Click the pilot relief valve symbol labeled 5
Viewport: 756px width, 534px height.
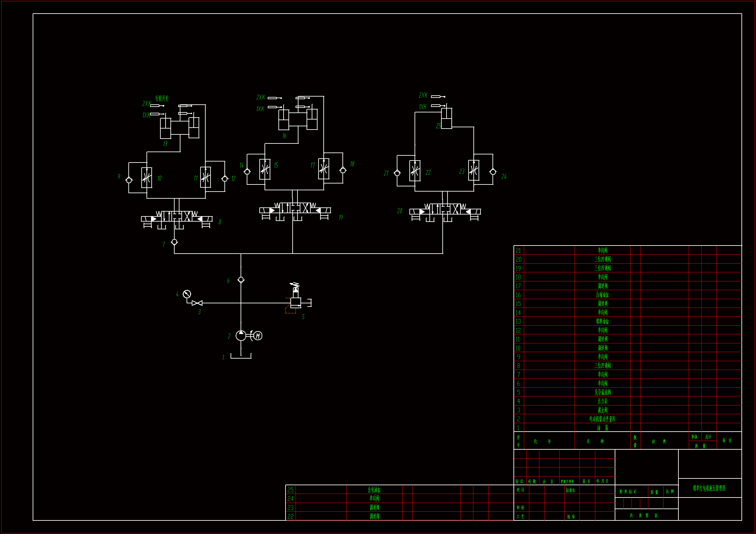tap(295, 302)
